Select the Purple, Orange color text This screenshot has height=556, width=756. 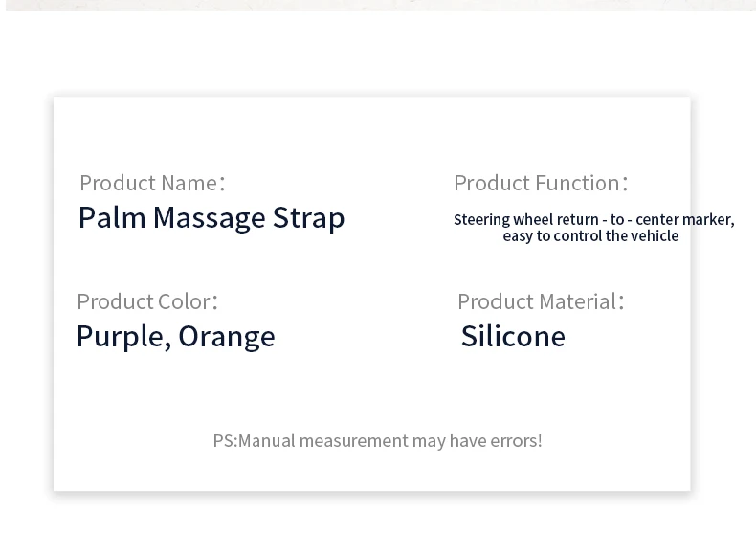click(176, 337)
